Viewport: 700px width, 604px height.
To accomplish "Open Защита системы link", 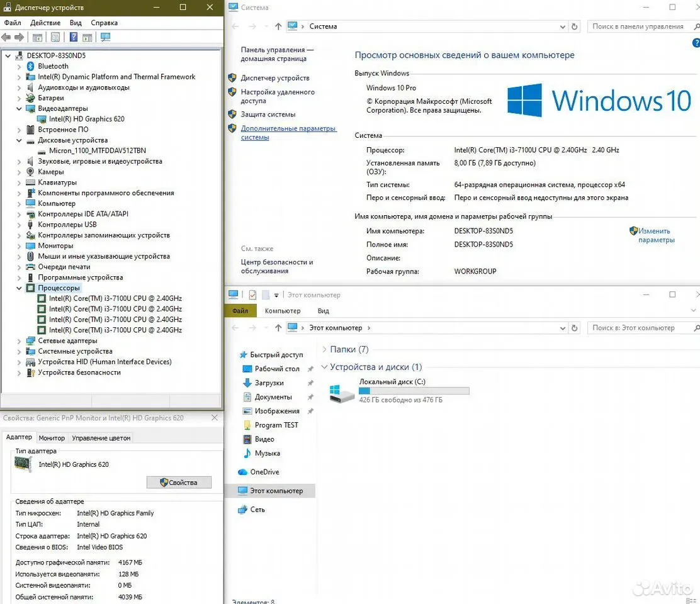I will coord(268,115).
